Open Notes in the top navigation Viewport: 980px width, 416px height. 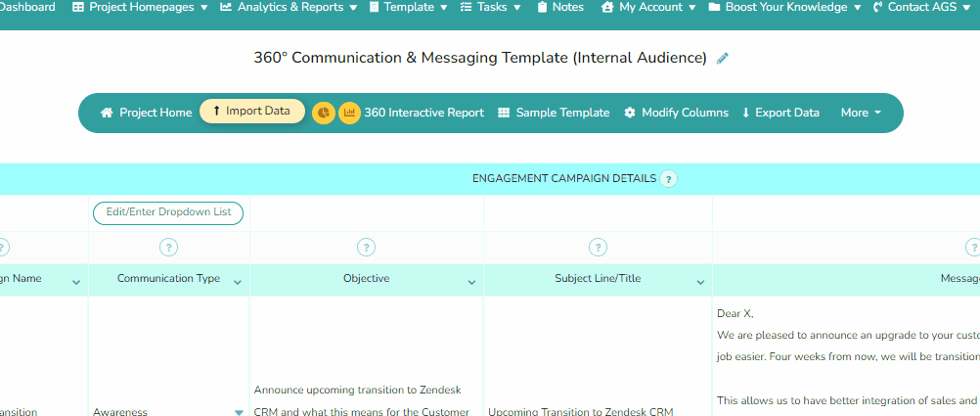tap(560, 8)
